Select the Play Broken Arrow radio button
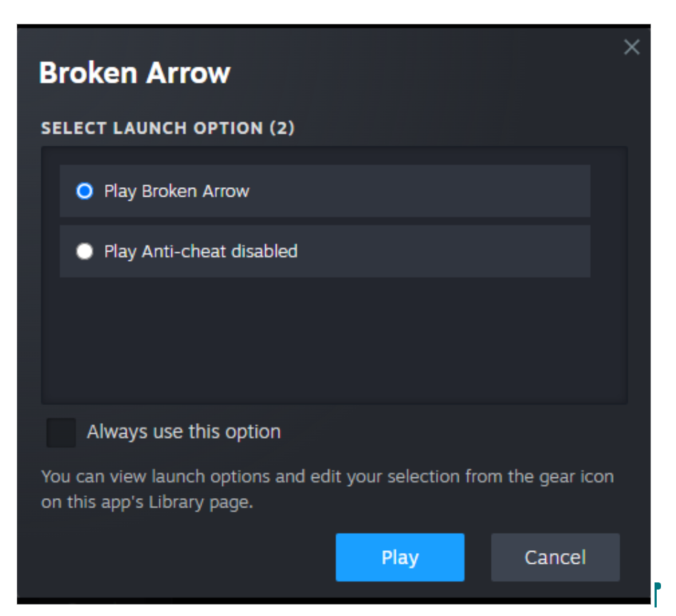Screen dimensions: 676x616 coord(84,192)
